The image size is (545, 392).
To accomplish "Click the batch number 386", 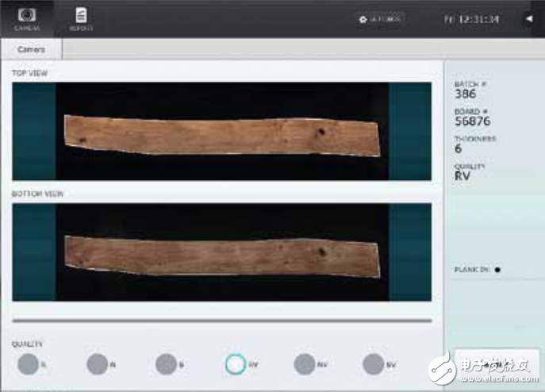I will [x=465, y=94].
